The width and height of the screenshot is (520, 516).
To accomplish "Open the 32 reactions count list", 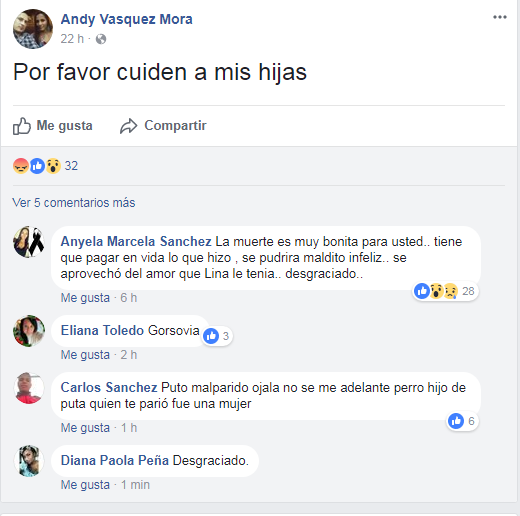I will point(71,166).
